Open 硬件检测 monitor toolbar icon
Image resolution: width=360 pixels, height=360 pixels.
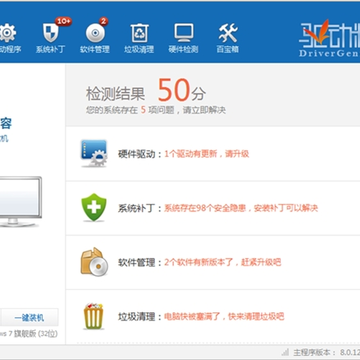point(183,33)
